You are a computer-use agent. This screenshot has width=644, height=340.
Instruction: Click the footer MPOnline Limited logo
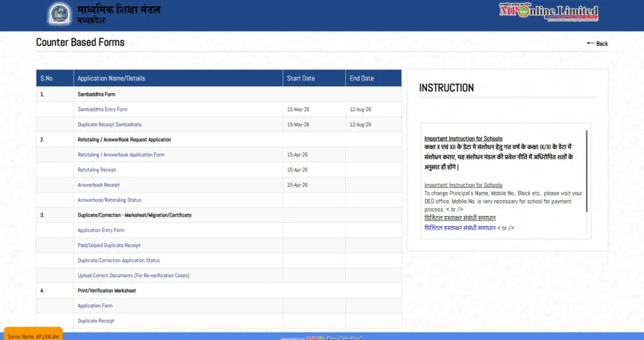[335, 338]
